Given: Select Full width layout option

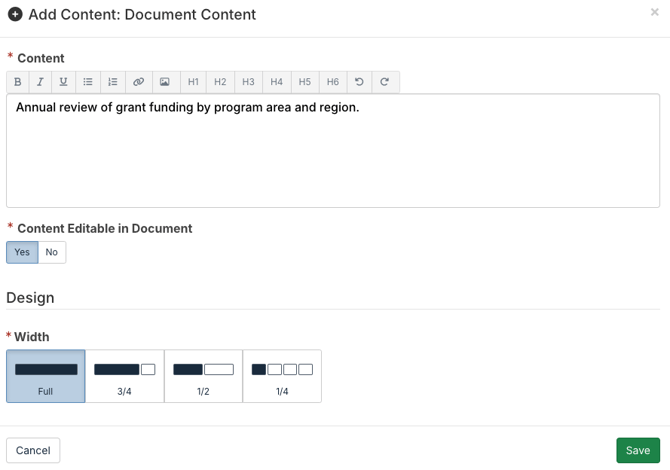Looking at the screenshot, I should [45, 376].
